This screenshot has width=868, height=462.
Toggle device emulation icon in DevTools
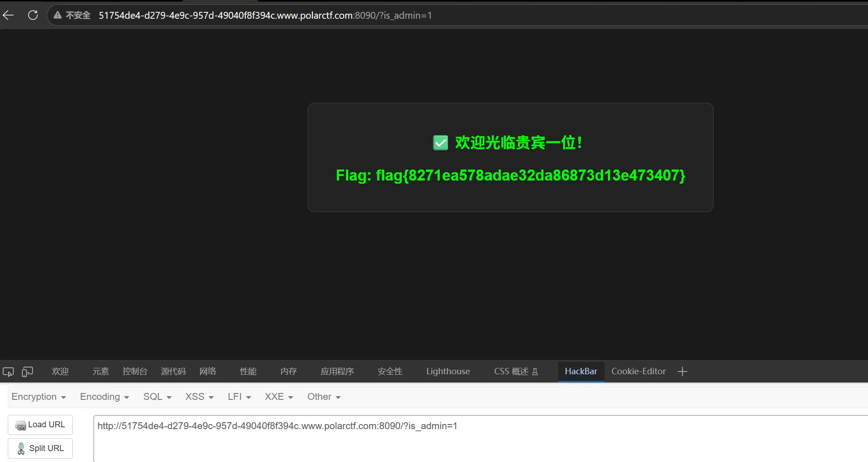point(27,372)
